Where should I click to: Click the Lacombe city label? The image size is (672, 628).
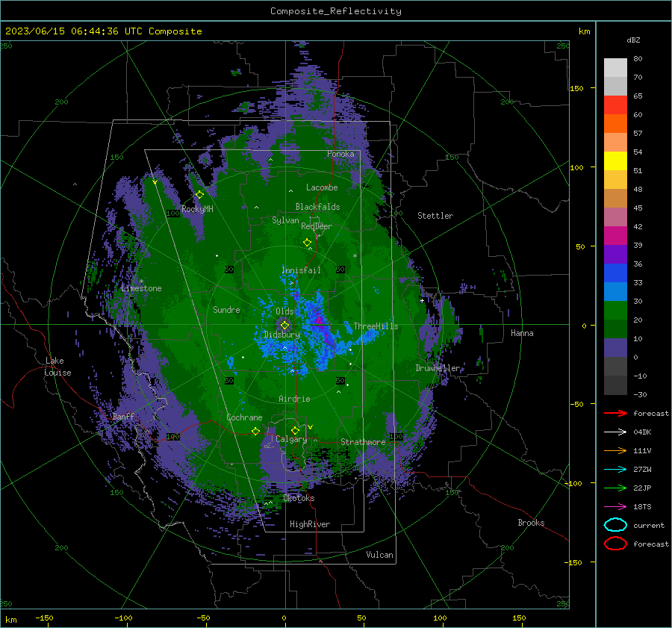click(x=322, y=187)
